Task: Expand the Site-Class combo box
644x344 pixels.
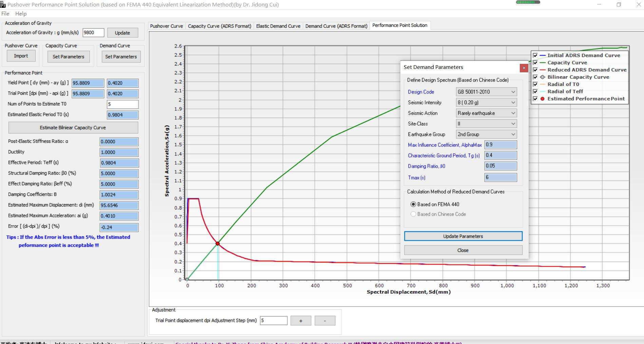Action: [x=486, y=124]
